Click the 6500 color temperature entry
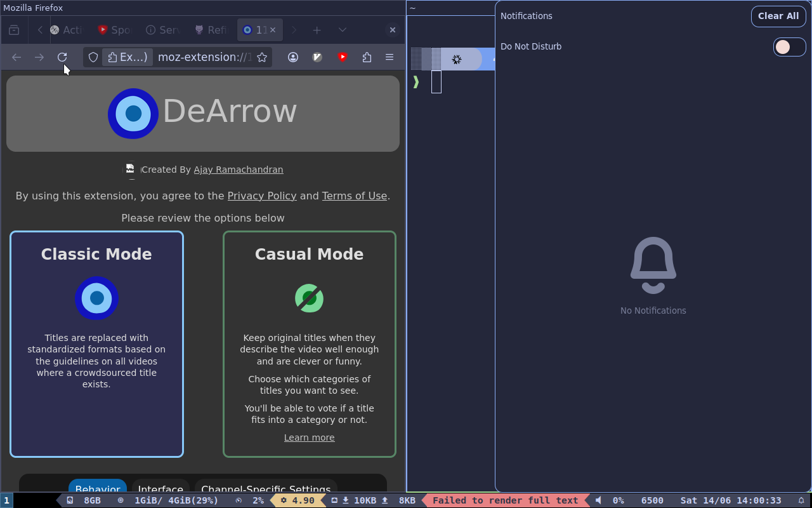812x508 pixels. click(x=652, y=500)
